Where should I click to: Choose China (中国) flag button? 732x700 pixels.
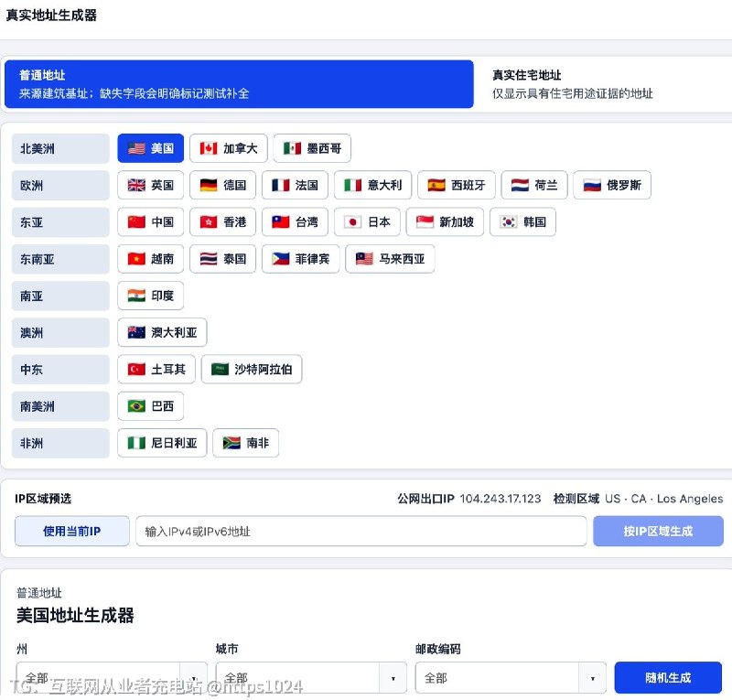pos(150,221)
